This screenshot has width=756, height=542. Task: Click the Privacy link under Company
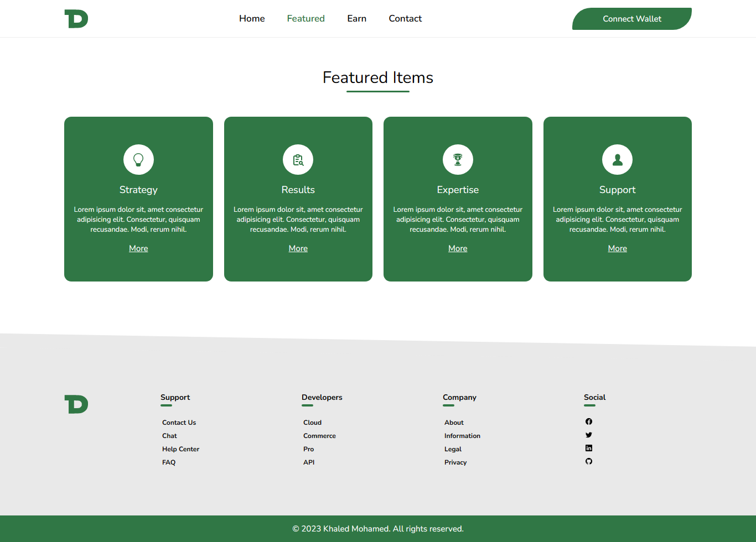click(455, 462)
